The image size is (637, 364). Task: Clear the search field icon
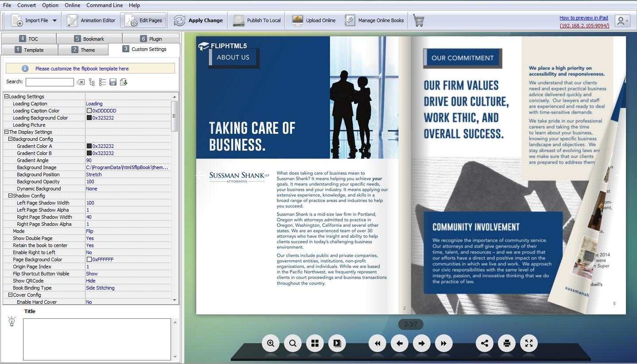pos(81,82)
